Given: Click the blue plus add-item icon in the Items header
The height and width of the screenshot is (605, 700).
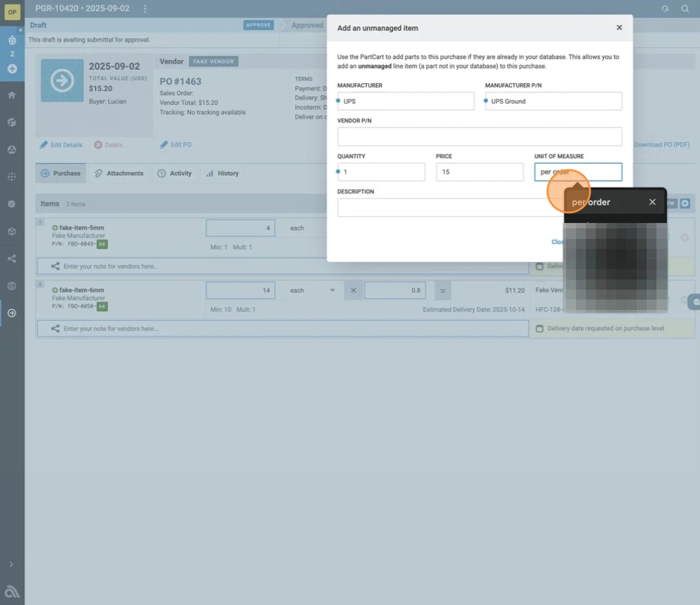Looking at the screenshot, I should pyautogui.click(x=685, y=203).
